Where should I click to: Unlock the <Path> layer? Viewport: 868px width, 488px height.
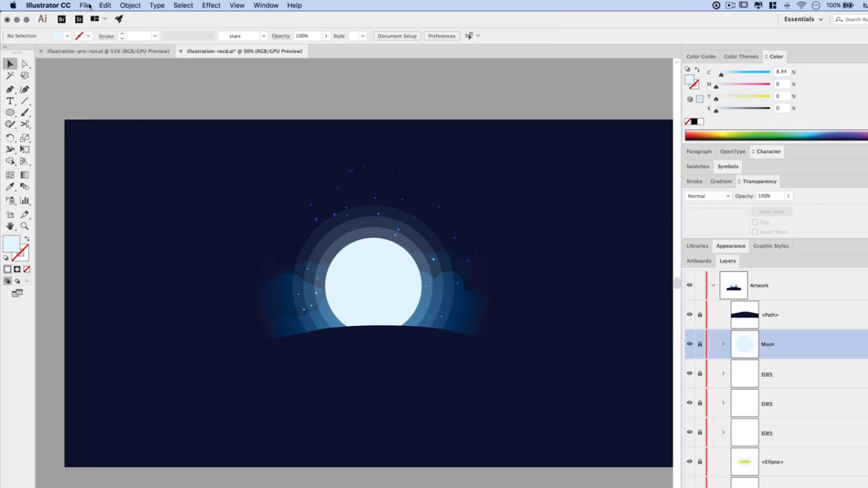pos(700,314)
